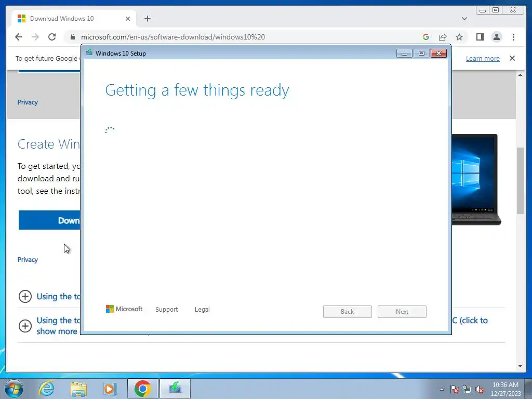Click the address bar URL

click(172, 37)
